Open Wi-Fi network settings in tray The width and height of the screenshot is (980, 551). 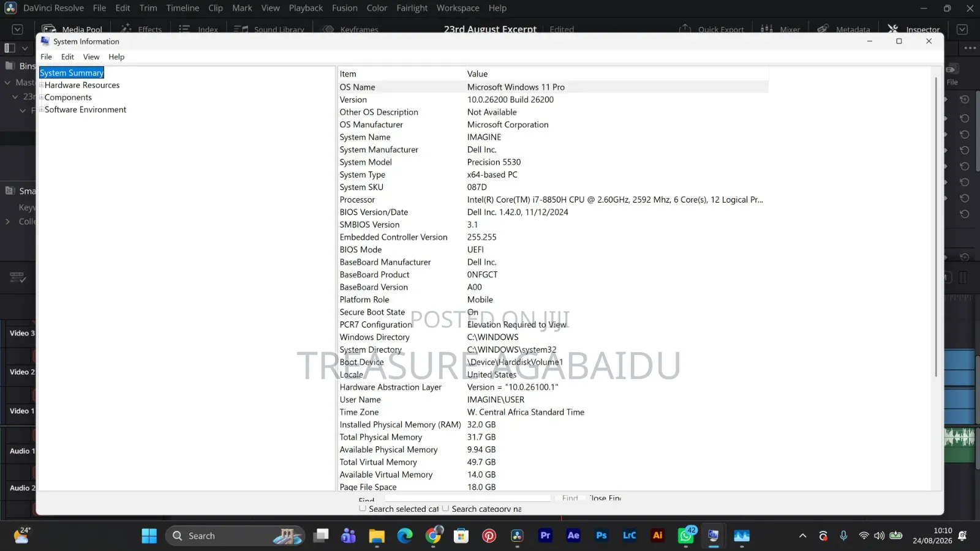(x=864, y=536)
